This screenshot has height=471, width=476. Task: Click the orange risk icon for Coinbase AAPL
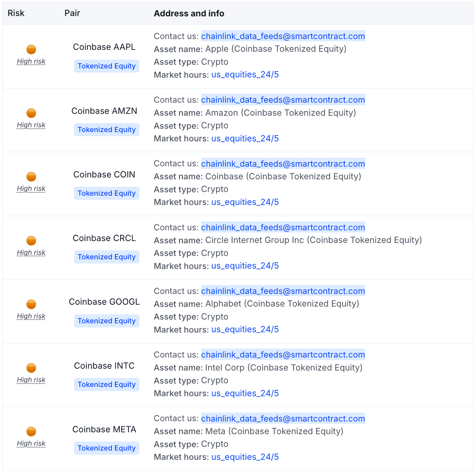point(31,49)
